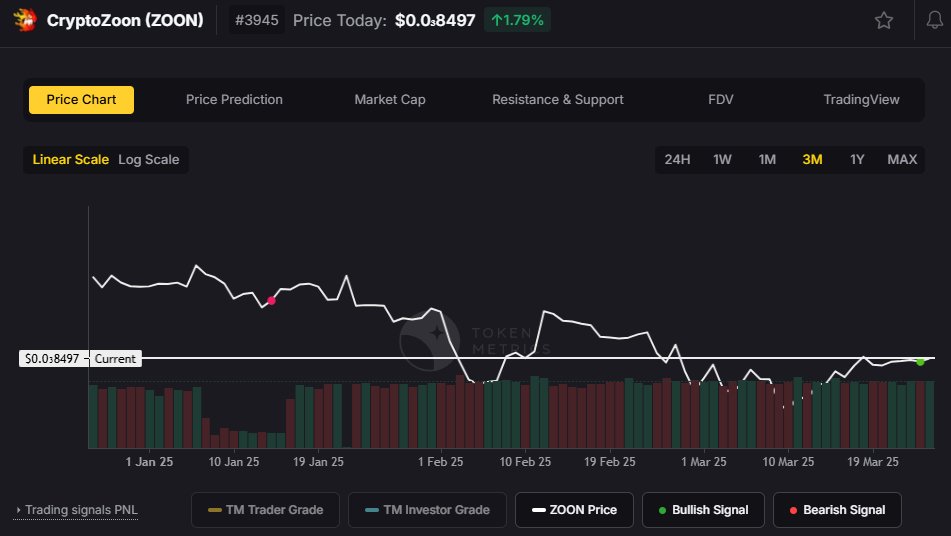Set the chart range to 1M
The height and width of the screenshot is (536, 951).
point(767,159)
